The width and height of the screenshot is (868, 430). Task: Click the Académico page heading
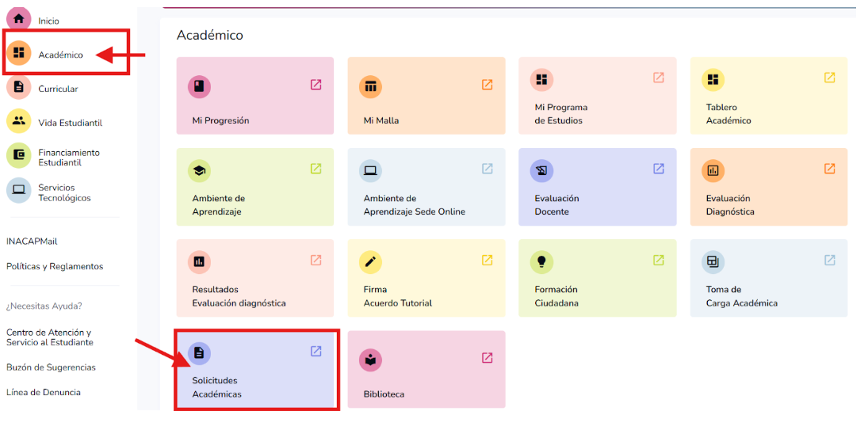point(210,36)
